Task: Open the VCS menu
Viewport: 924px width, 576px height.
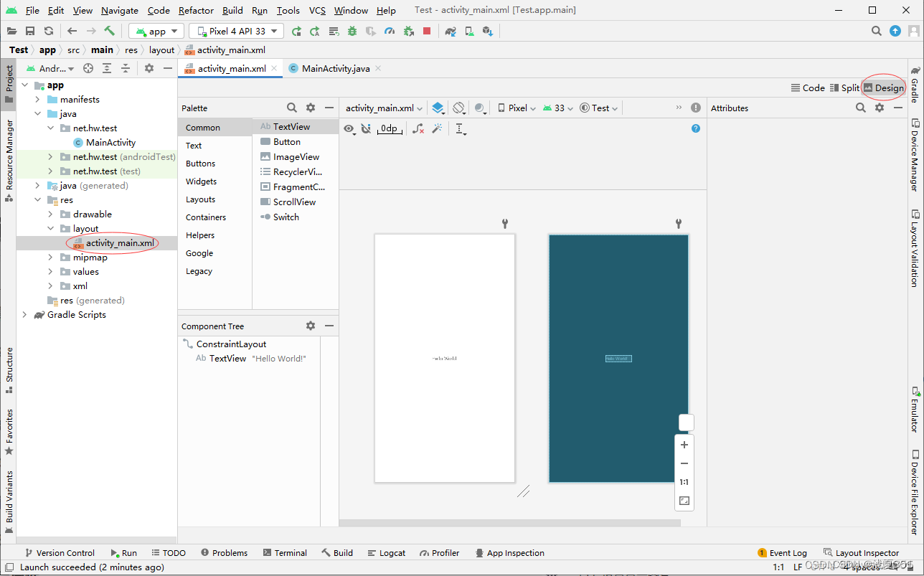Action: (x=317, y=10)
